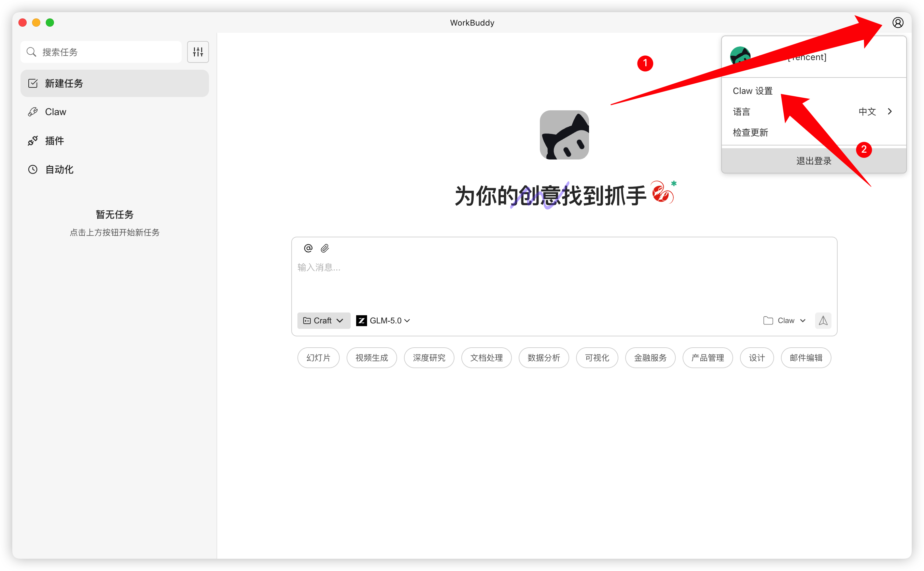Viewport: 924px width, 571px height.
Task: Open the Claw folder dropdown near send button
Action: (x=784, y=320)
